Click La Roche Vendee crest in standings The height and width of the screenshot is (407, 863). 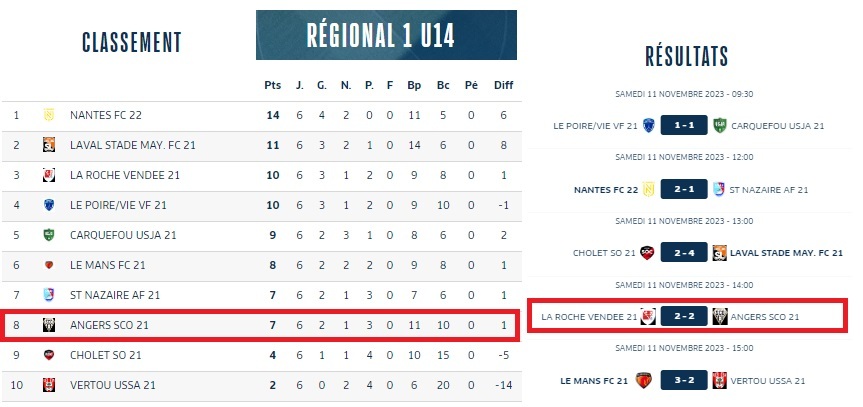tap(47, 175)
